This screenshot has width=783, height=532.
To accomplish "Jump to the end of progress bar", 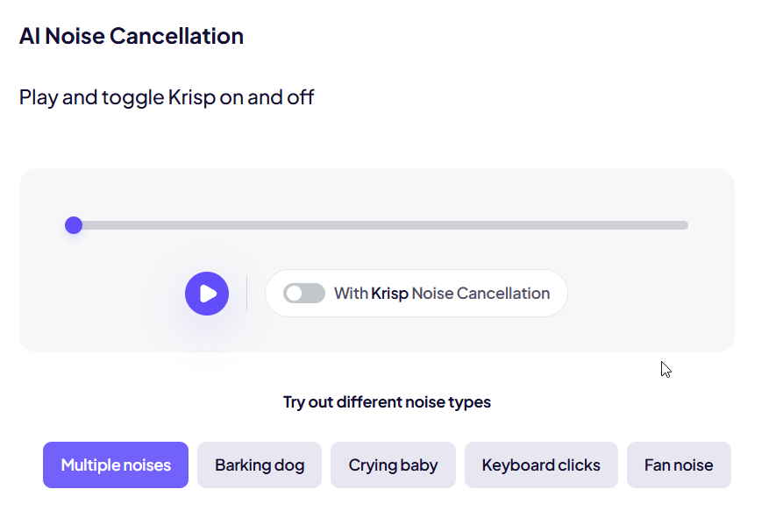I will [685, 225].
